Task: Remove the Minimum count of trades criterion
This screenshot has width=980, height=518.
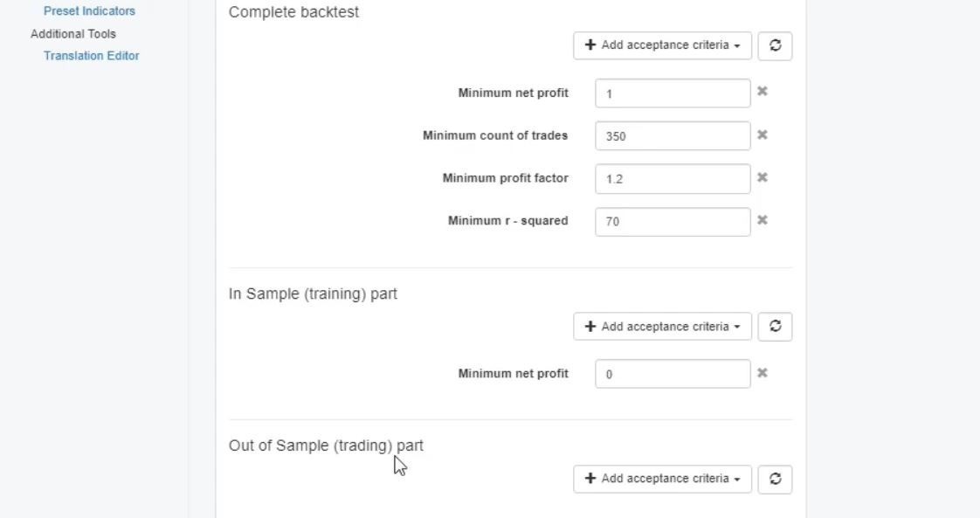Action: click(762, 135)
